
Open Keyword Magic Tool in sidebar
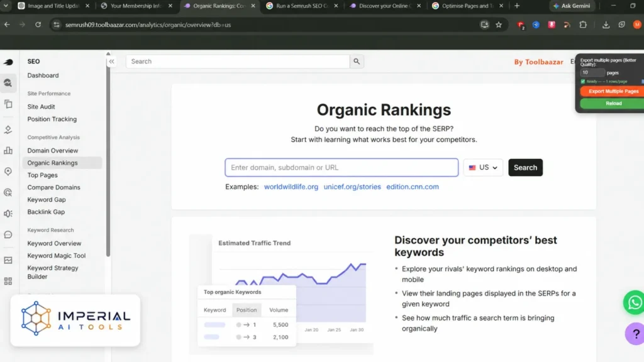[x=56, y=256]
